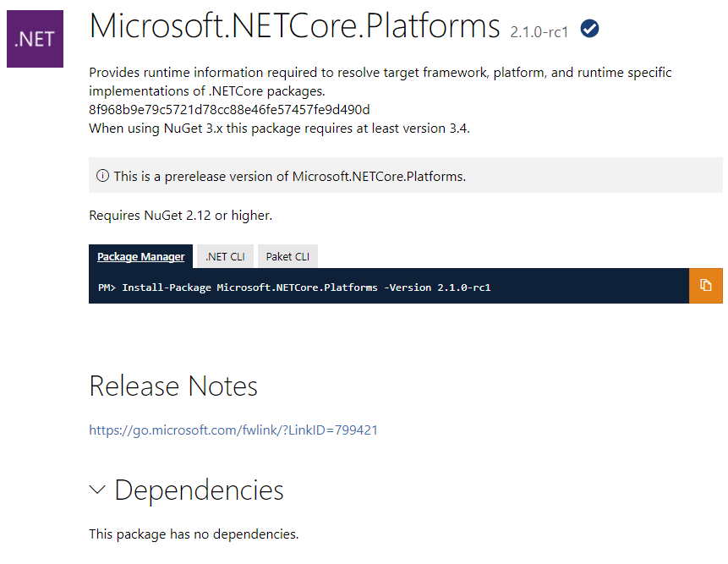Click the 2.1.0-rc1 version label

click(539, 32)
